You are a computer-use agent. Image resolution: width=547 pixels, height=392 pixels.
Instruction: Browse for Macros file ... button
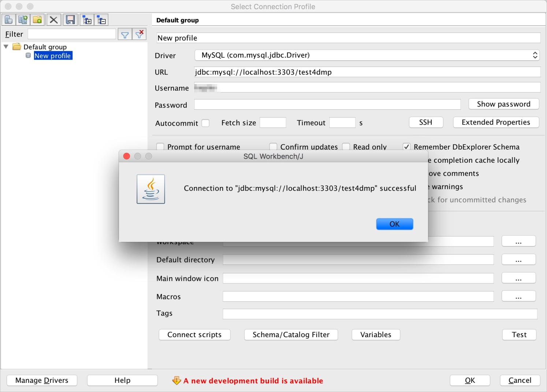519,296
